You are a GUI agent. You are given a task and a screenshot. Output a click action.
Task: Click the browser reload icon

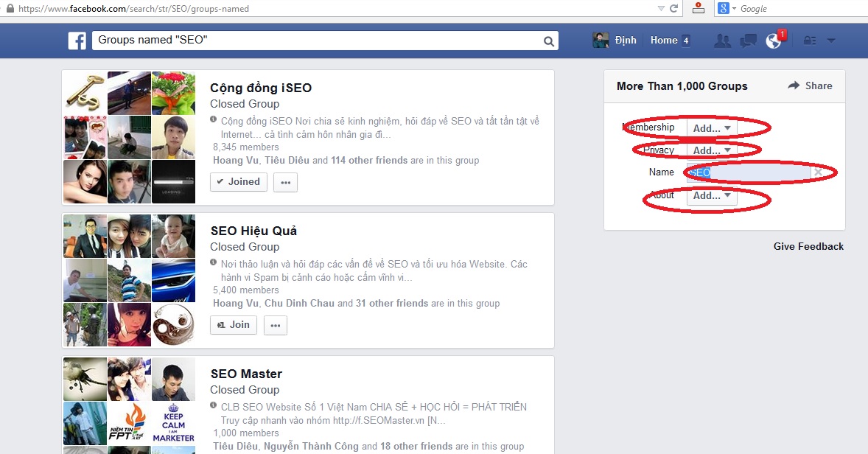673,8
